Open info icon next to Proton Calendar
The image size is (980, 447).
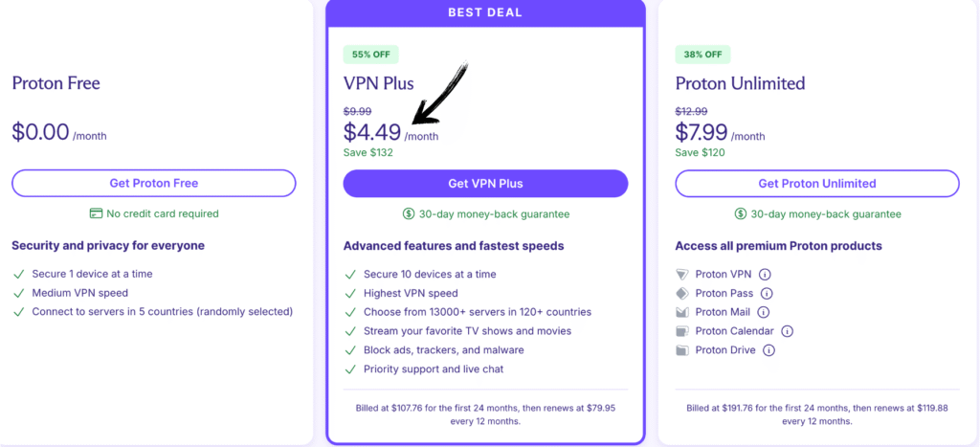click(x=788, y=331)
